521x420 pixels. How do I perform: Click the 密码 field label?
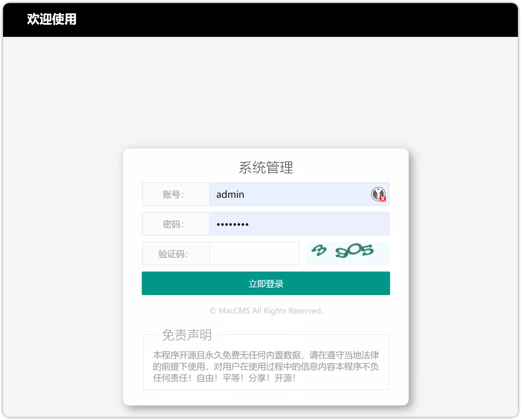173,224
